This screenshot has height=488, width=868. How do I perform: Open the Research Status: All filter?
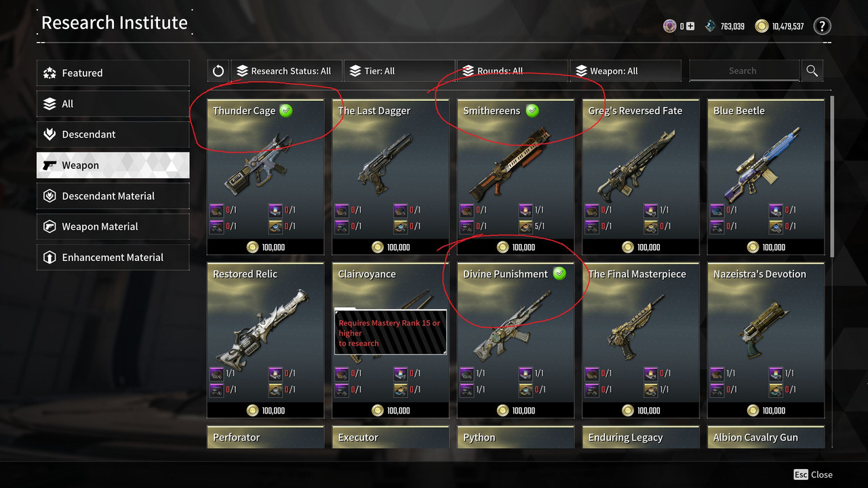tap(285, 71)
